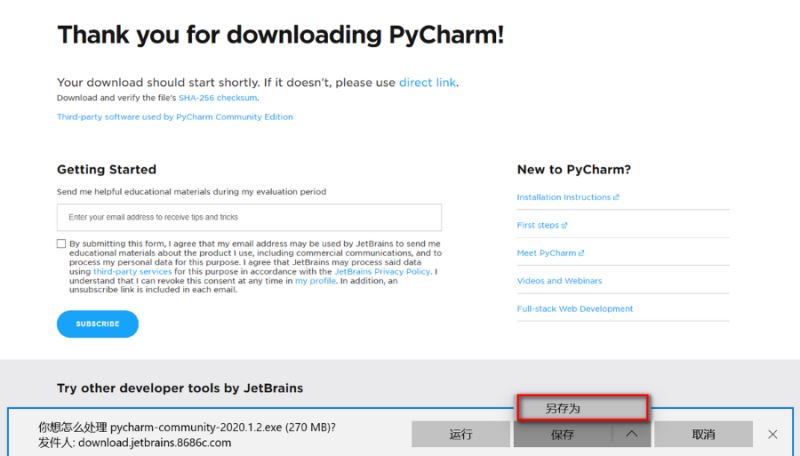This screenshot has height=456, width=800.
Task: Click the 保存 (Save) button
Action: pyautogui.click(x=562, y=434)
